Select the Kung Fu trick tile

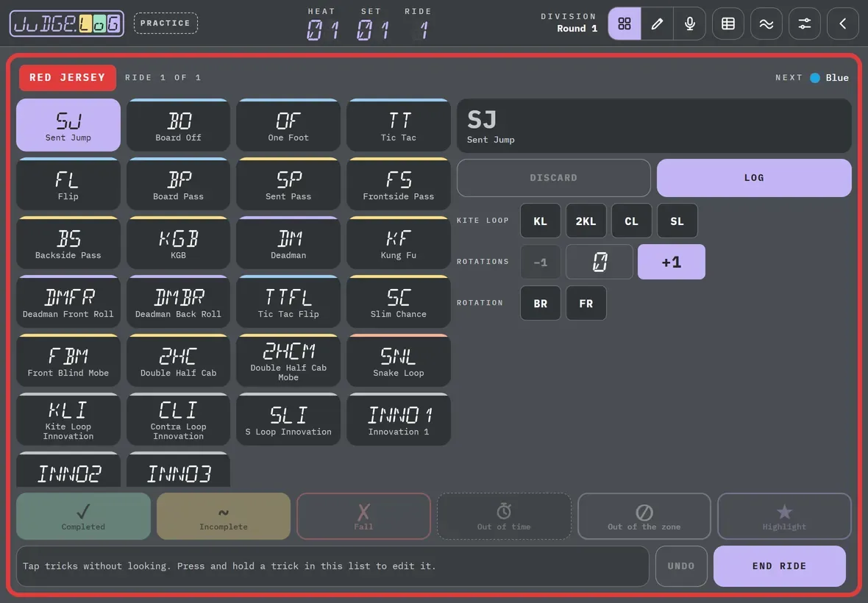point(399,243)
